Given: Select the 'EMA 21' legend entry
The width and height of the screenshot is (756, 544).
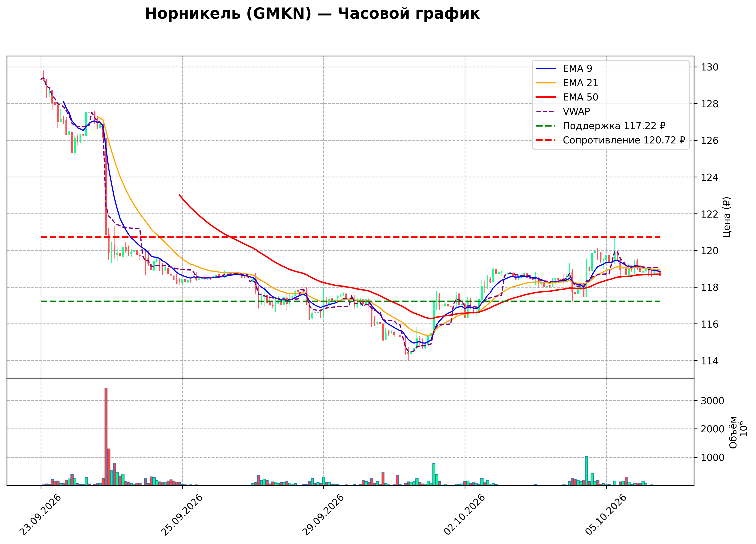Looking at the screenshot, I should (580, 83).
